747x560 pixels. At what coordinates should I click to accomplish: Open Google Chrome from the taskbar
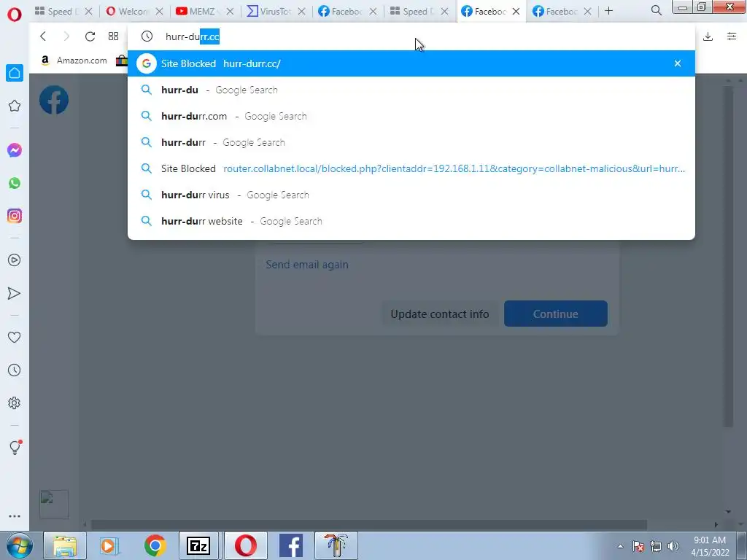pyautogui.click(x=155, y=545)
